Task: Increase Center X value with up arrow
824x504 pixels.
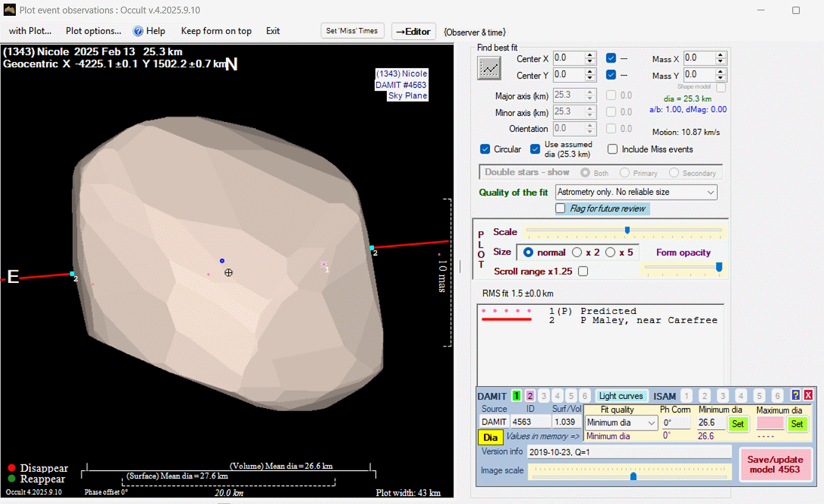Action: (590, 55)
